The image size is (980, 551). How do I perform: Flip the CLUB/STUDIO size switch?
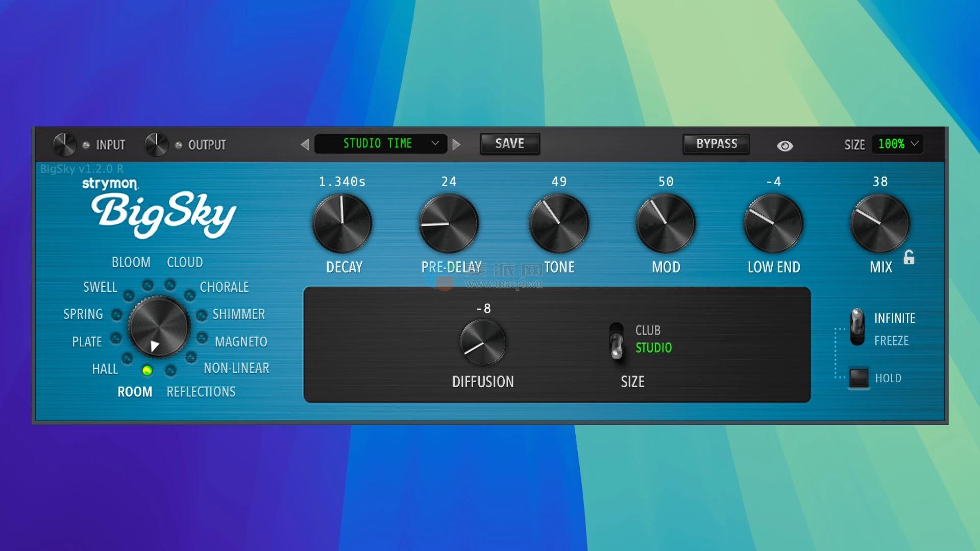point(617,340)
